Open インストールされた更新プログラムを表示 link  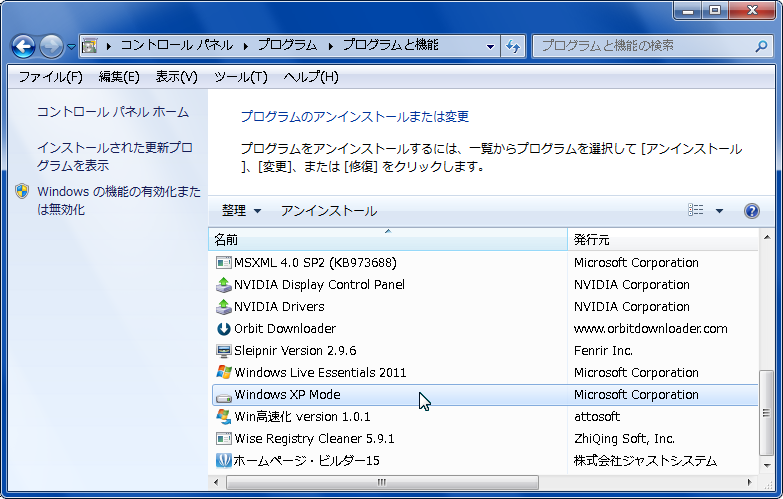(115, 156)
